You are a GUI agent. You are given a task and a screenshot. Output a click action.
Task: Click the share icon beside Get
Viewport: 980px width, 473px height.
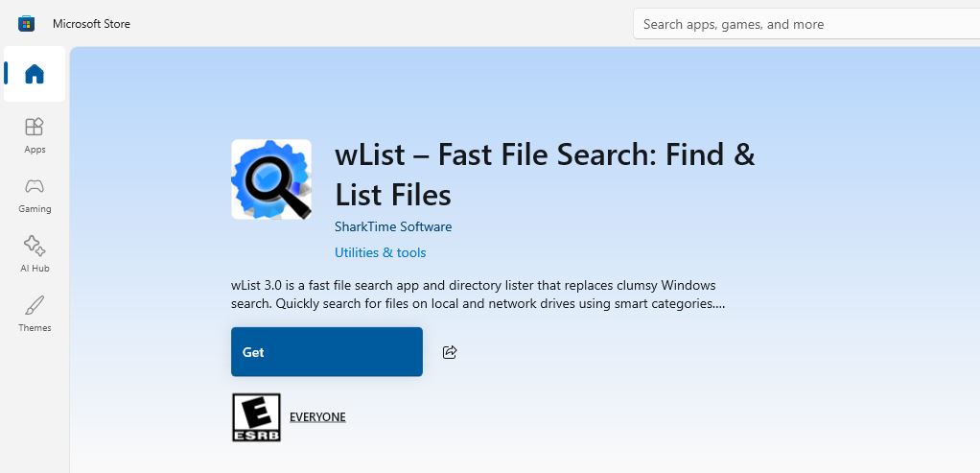(x=450, y=352)
